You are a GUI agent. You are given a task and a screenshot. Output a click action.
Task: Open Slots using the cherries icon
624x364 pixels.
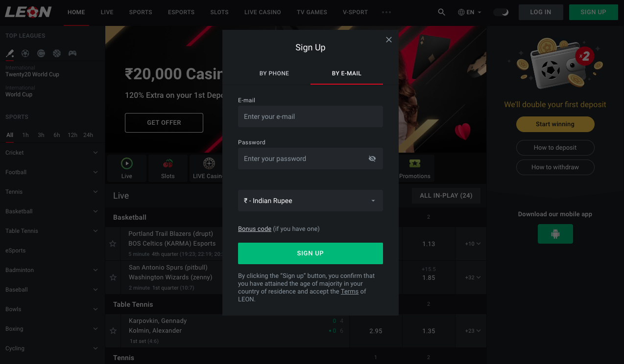point(168,164)
